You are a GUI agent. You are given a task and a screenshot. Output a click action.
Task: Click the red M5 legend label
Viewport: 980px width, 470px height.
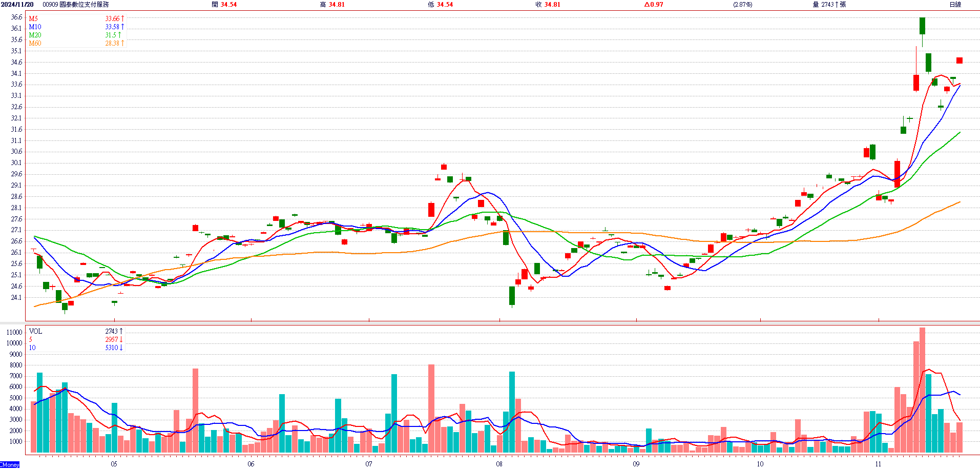point(33,19)
